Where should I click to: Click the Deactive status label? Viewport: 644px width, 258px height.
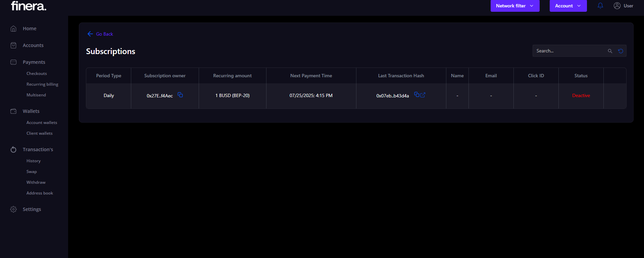click(581, 96)
